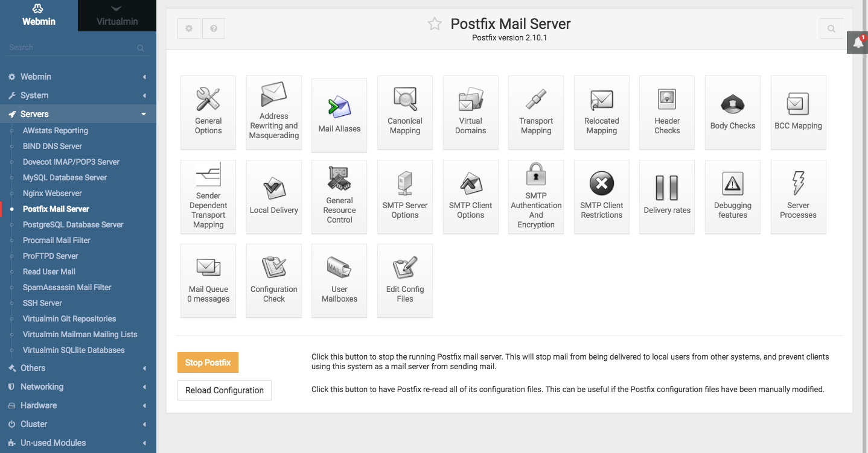Image resolution: width=868 pixels, height=453 pixels.
Task: Expand the Others sidebar category
Action: 78,368
